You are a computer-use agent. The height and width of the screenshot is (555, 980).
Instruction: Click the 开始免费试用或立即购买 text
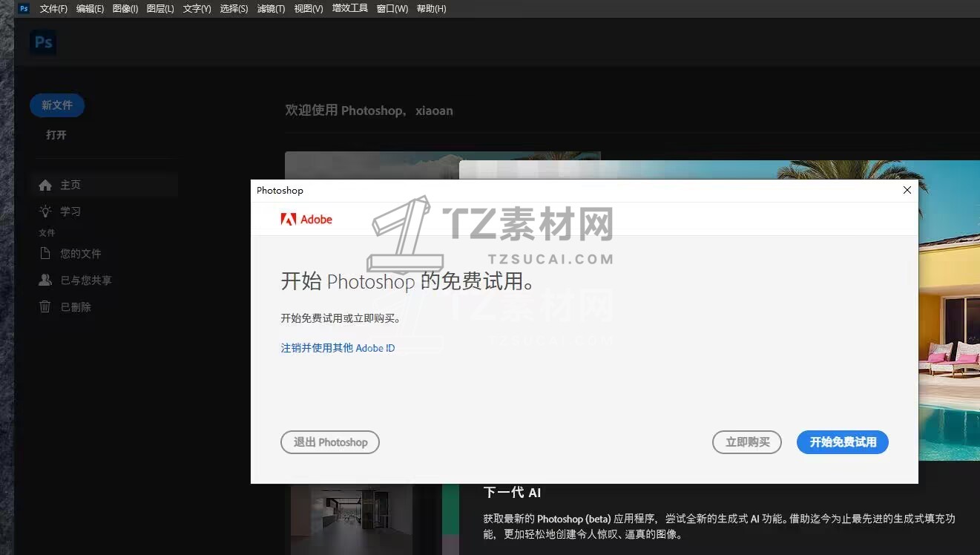pos(341,319)
